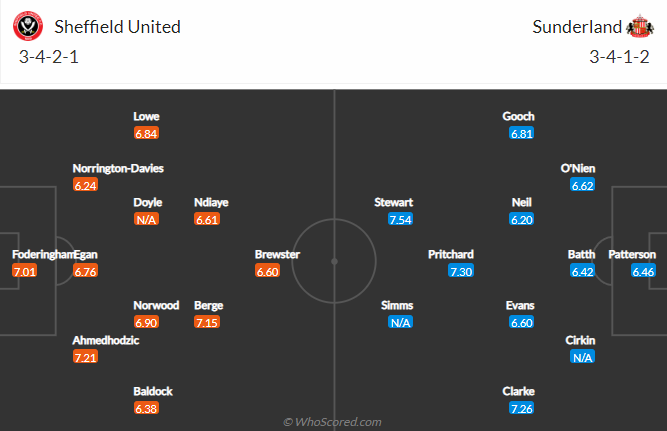This screenshot has height=431, width=667.
Task: Select Berge's 7.15 rating badge
Action: [x=207, y=323]
